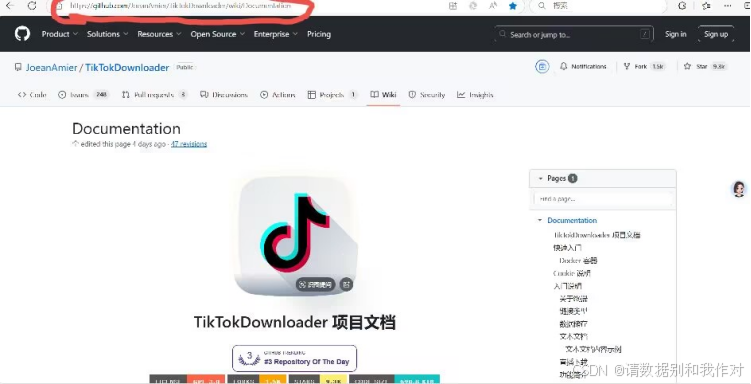Click the Sign up button
Viewport: 751px width, 384px height.
point(716,34)
